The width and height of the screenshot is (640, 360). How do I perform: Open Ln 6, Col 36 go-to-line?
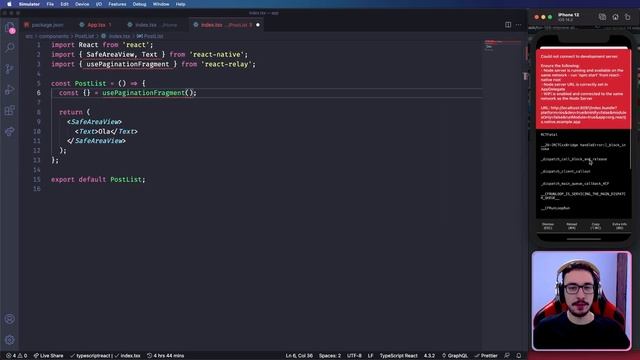click(299, 356)
